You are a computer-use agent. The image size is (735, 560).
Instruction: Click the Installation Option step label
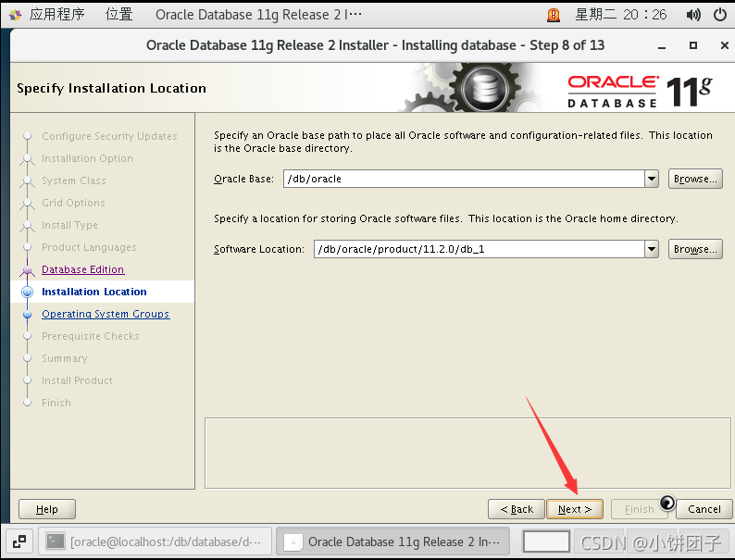coord(87,158)
